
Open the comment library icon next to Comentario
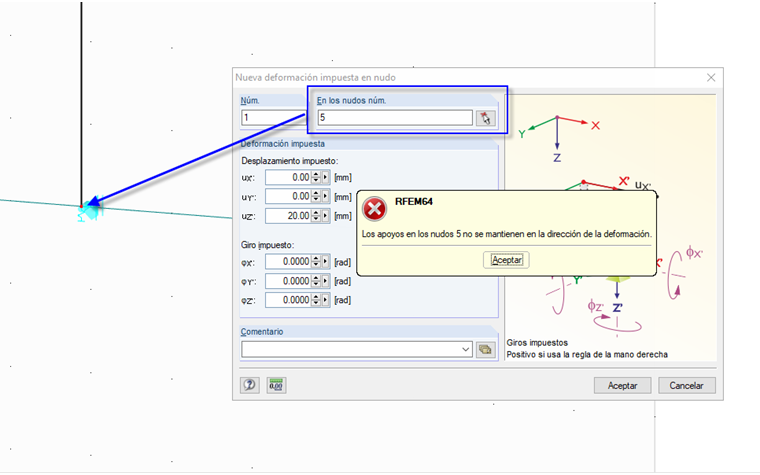pyautogui.click(x=486, y=349)
